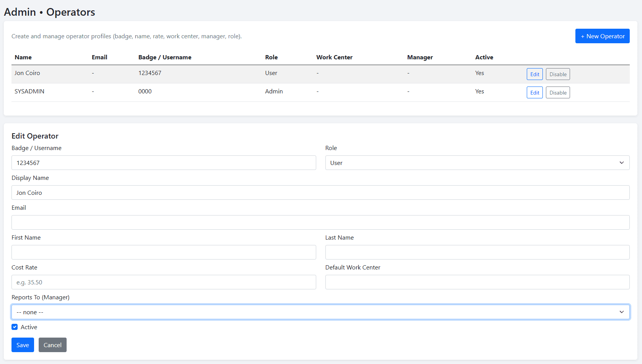Disable the SYSADMIN operator

click(x=557, y=93)
